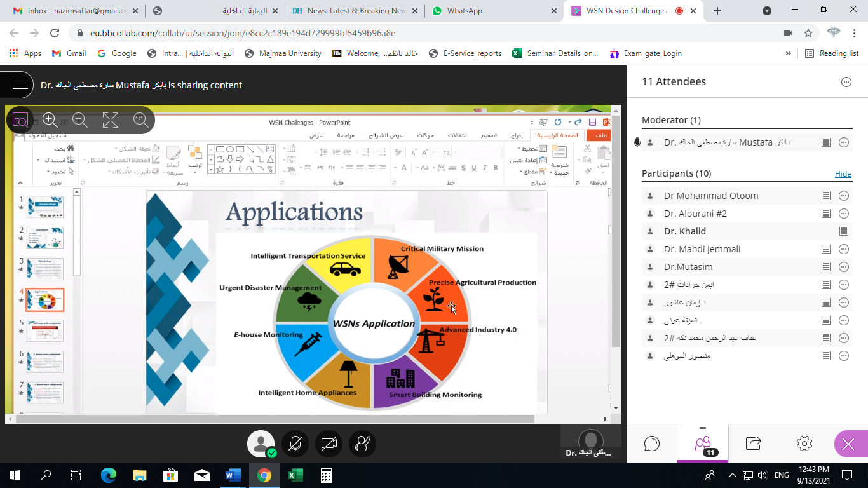868x488 pixels.
Task: Open the Calculator on the taskbar
Action: pyautogui.click(x=326, y=475)
